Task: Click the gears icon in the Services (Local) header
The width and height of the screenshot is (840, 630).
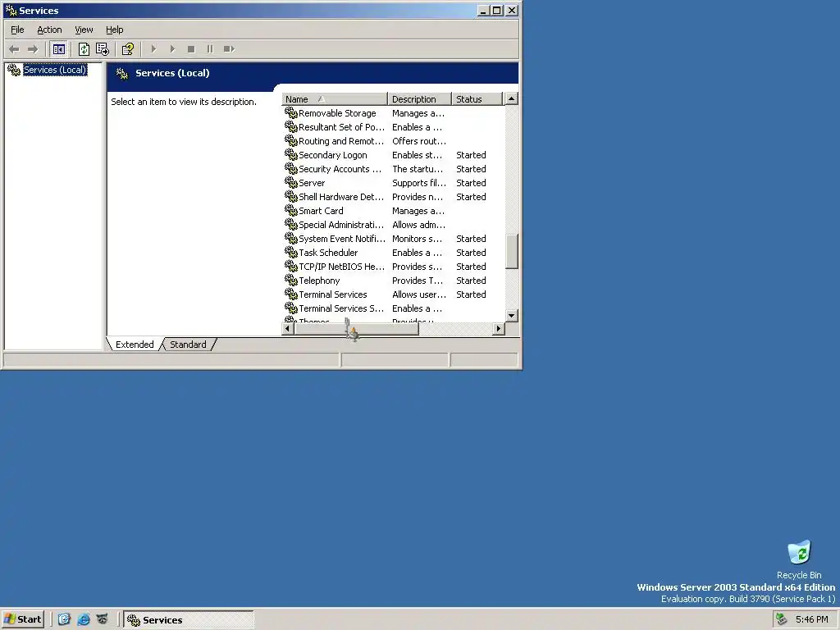Action: 122,73
